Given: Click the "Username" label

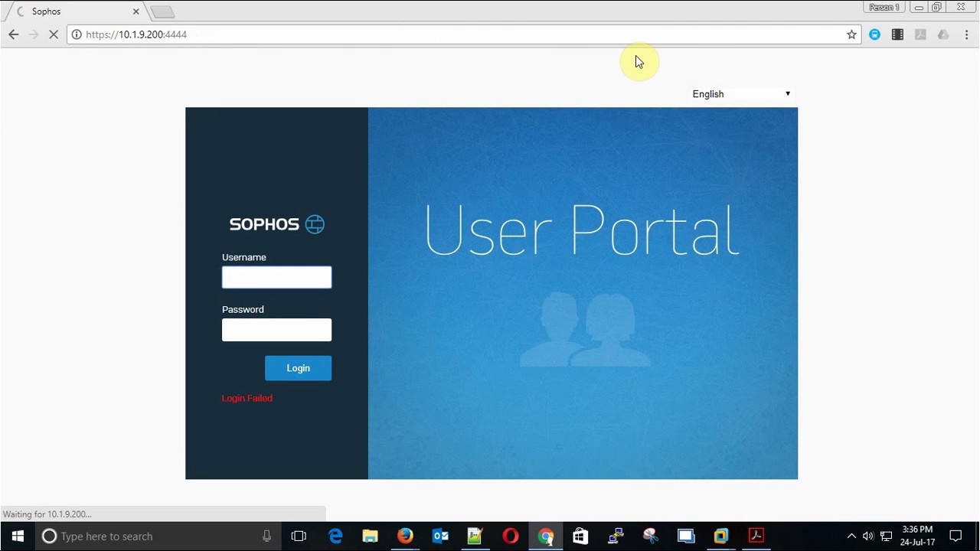Looking at the screenshot, I should pos(244,257).
